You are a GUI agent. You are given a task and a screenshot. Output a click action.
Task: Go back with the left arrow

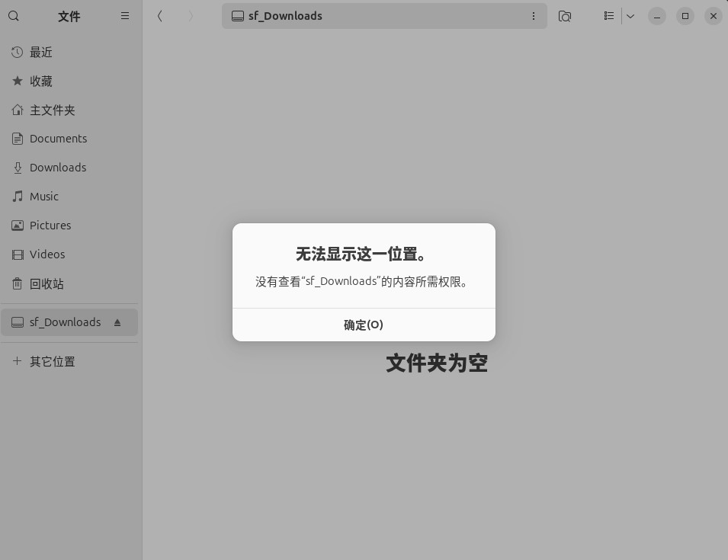click(x=160, y=16)
